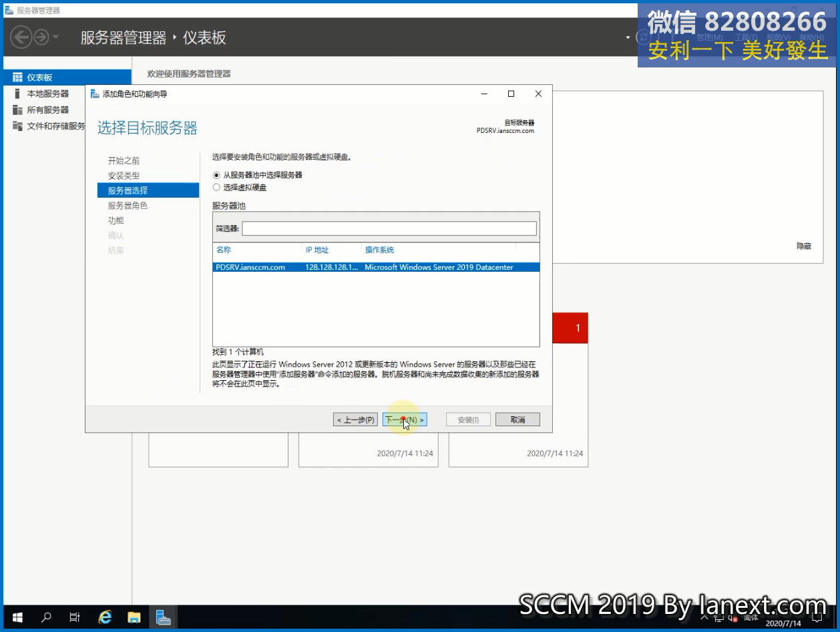Click into the 筛选器 filter field
The height and width of the screenshot is (632, 840).
pyautogui.click(x=389, y=228)
